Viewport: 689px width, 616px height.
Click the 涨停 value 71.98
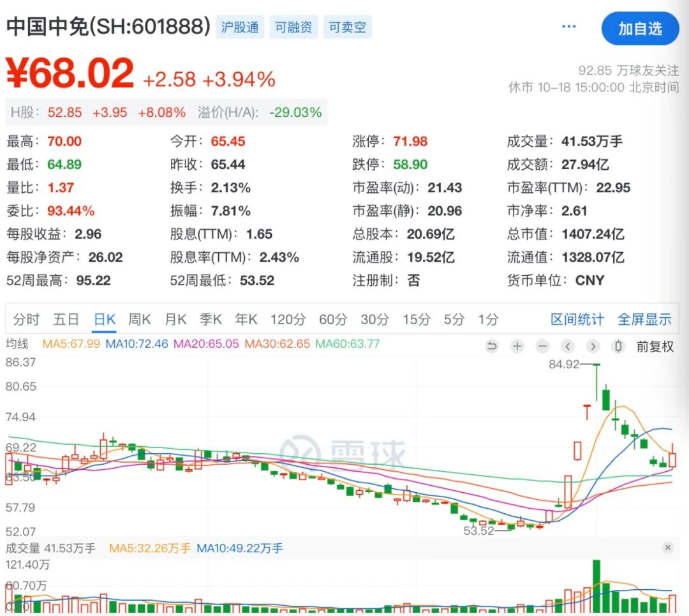(x=410, y=142)
